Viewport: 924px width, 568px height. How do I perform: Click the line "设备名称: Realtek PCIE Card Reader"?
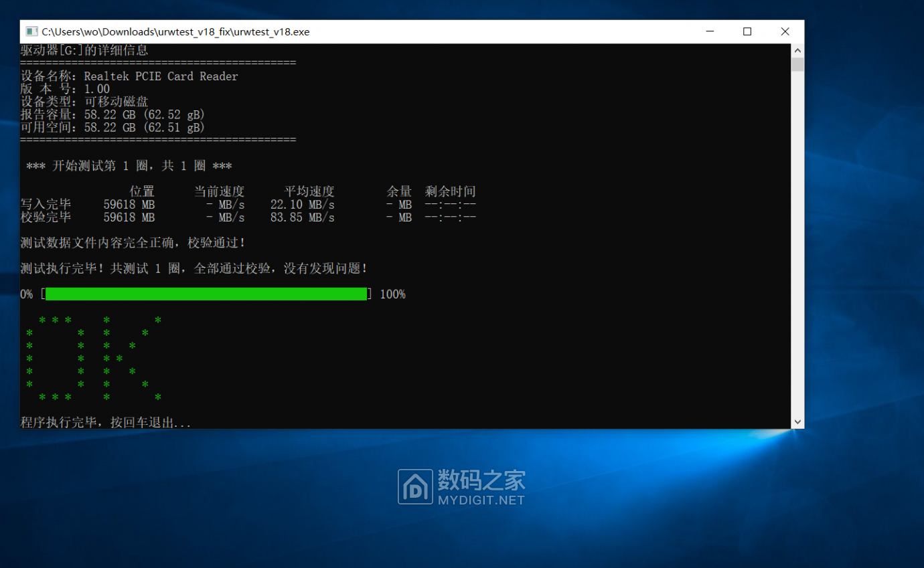[129, 76]
